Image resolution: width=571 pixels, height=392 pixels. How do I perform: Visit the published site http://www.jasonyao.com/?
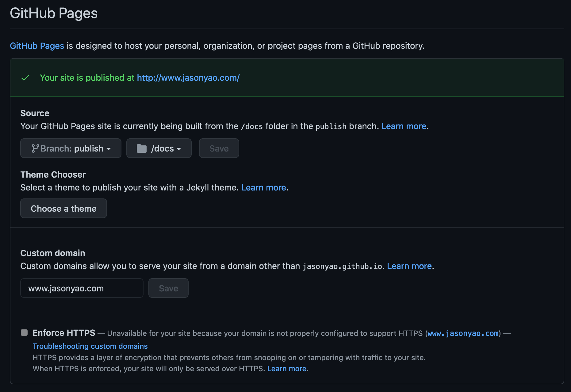point(188,78)
